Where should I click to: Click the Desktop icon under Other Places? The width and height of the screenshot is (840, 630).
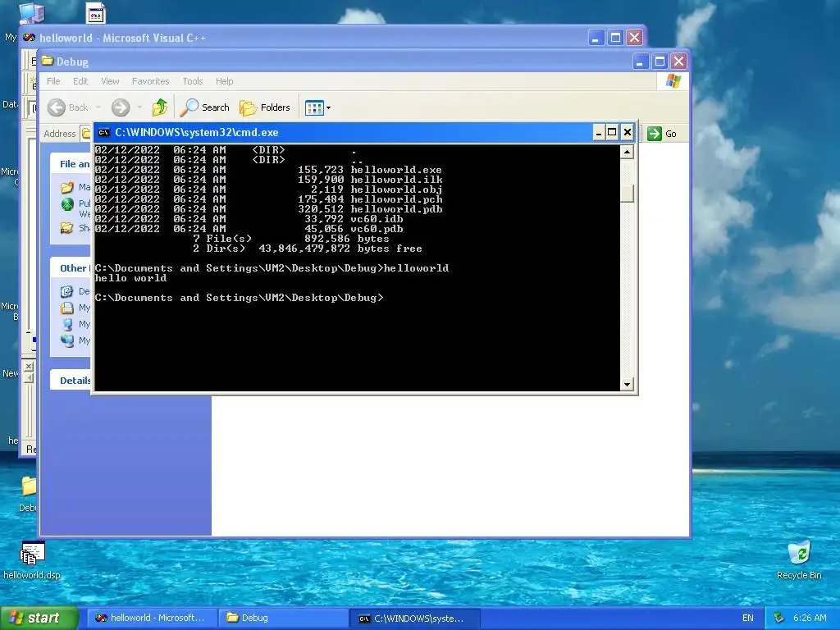[67, 291]
